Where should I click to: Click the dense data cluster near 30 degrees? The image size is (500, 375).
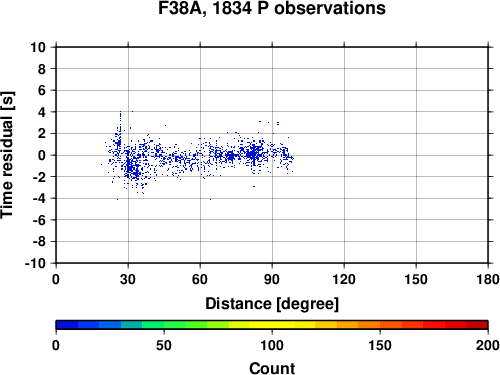click(132, 168)
